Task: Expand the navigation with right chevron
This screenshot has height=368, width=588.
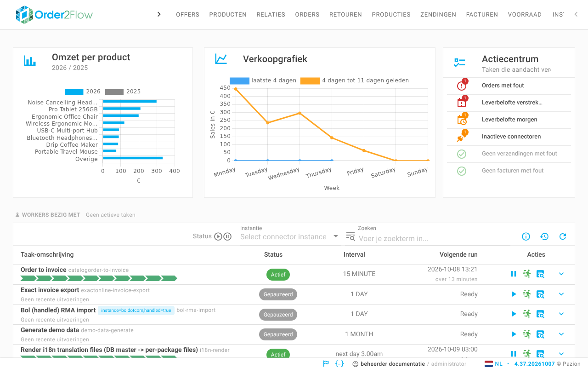Action: 159,14
